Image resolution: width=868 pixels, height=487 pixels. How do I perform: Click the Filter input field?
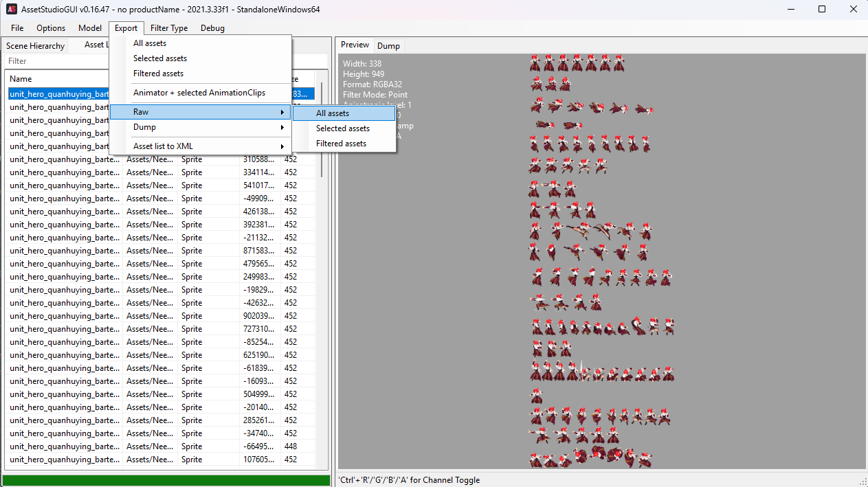pos(55,61)
